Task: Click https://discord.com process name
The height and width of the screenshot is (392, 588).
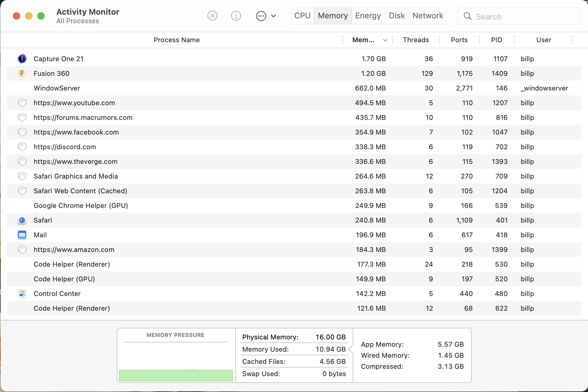Action: tap(65, 147)
